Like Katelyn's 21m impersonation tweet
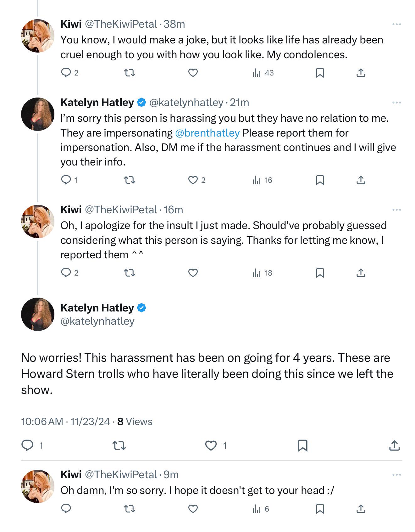Screen dimensions: 415x532 click(193, 180)
